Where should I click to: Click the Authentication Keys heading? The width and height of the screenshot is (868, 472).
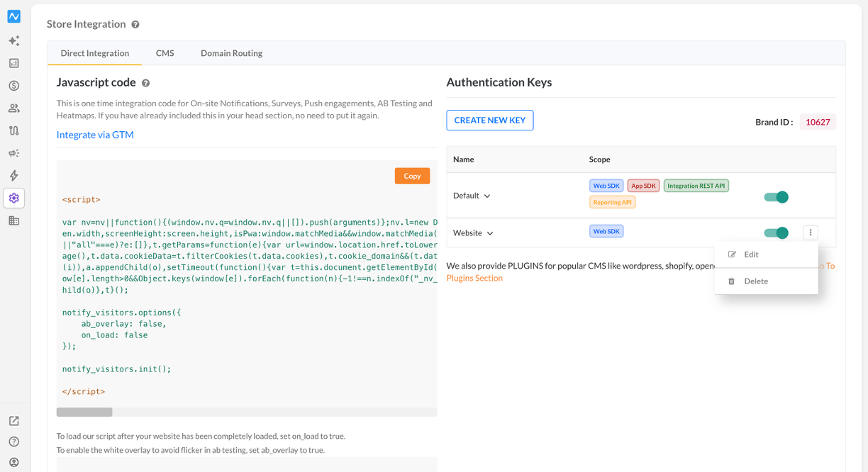[x=499, y=82]
